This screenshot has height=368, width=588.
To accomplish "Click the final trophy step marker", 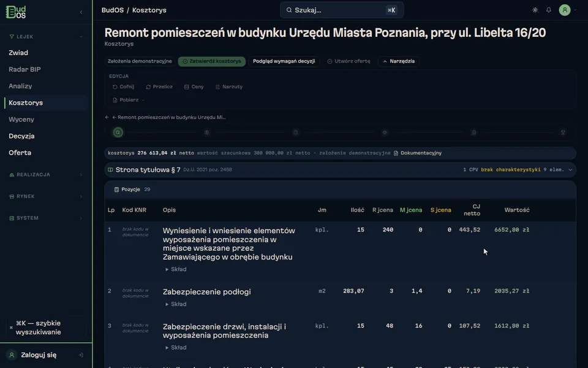I will [x=563, y=132].
